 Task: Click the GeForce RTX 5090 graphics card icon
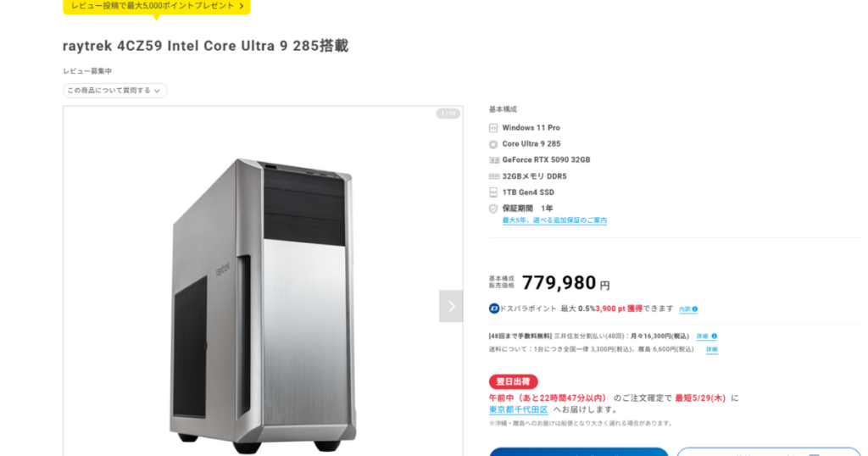(x=494, y=160)
